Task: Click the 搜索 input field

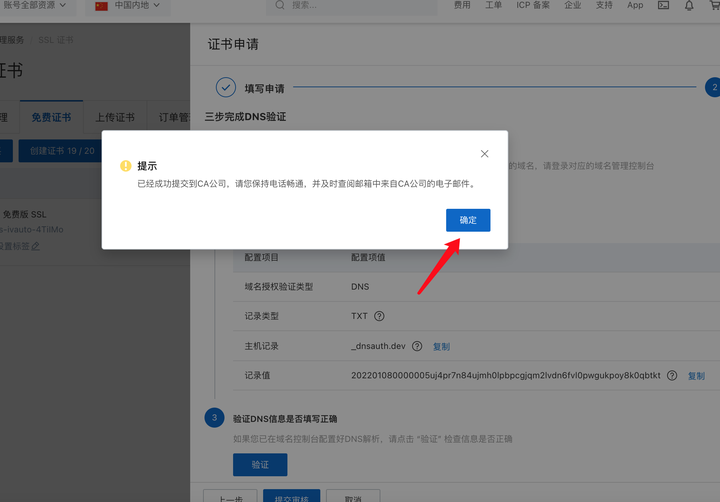Action: tap(352, 6)
